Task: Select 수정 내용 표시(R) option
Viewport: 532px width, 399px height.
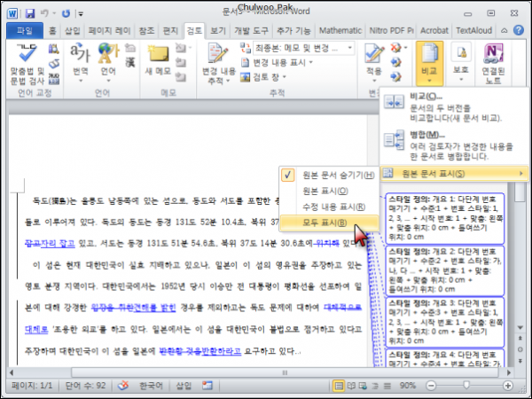Action: (329, 207)
